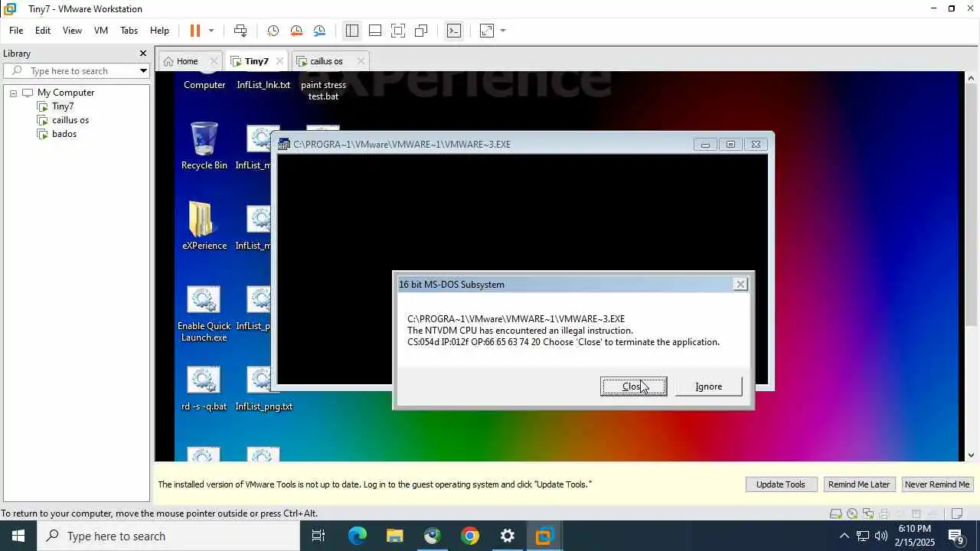Screen dimensions: 980x551
Task: Collapse the My Computer tree node
Action: click(13, 93)
